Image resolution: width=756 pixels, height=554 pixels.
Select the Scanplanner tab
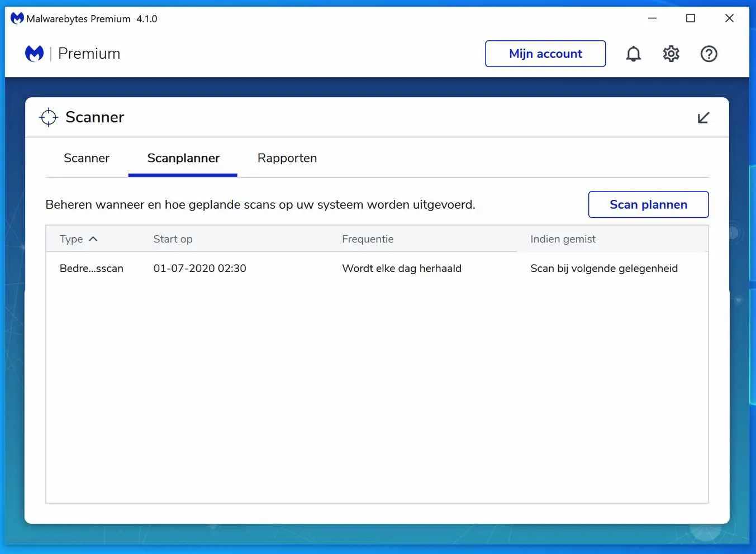[183, 158]
